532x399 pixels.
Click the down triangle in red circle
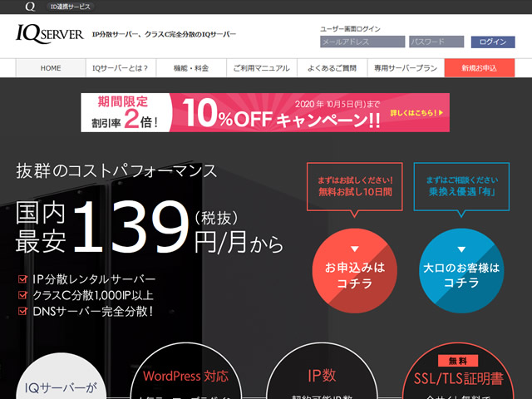click(x=355, y=249)
